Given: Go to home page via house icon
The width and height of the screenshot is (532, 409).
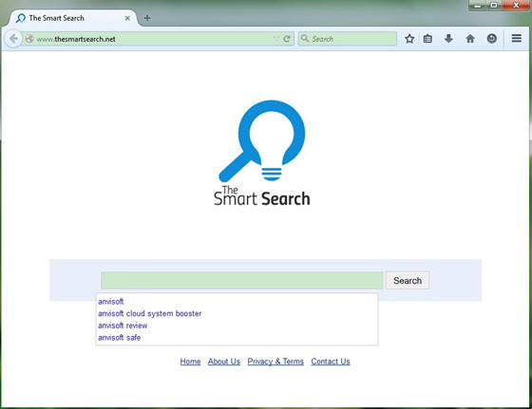Looking at the screenshot, I should (470, 39).
